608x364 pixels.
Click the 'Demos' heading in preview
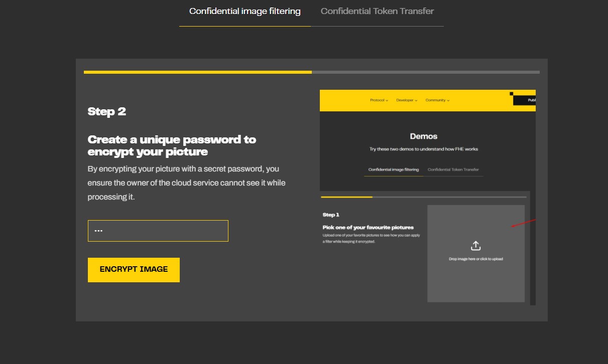[x=423, y=136]
